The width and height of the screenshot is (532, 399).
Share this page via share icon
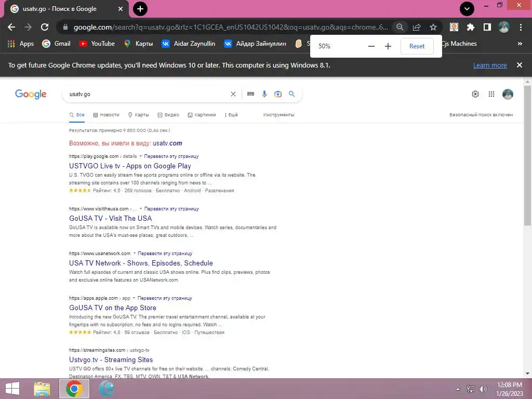(417, 27)
